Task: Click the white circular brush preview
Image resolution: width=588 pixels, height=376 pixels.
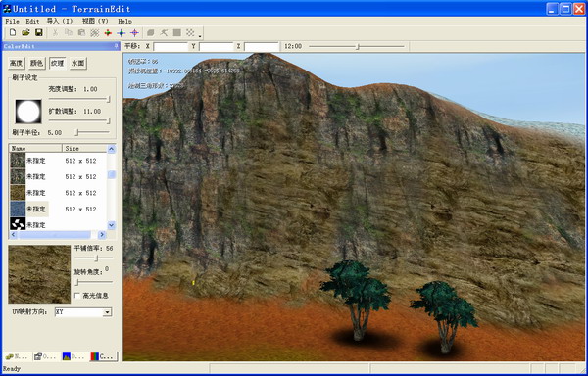Action: point(28,112)
